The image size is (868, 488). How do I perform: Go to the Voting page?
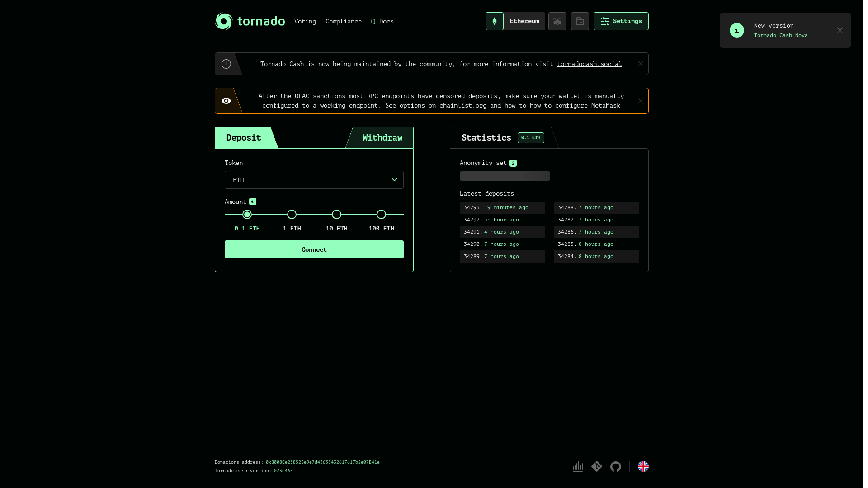click(x=305, y=21)
